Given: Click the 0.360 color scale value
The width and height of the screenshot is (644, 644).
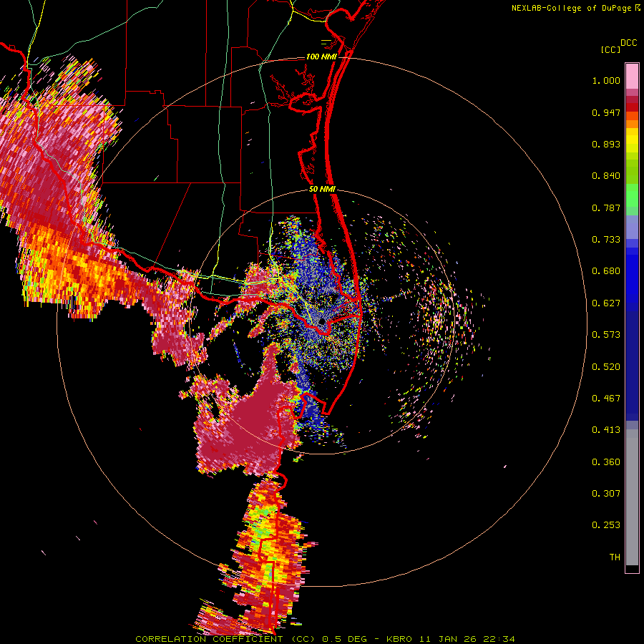Looking at the screenshot, I should (606, 462).
